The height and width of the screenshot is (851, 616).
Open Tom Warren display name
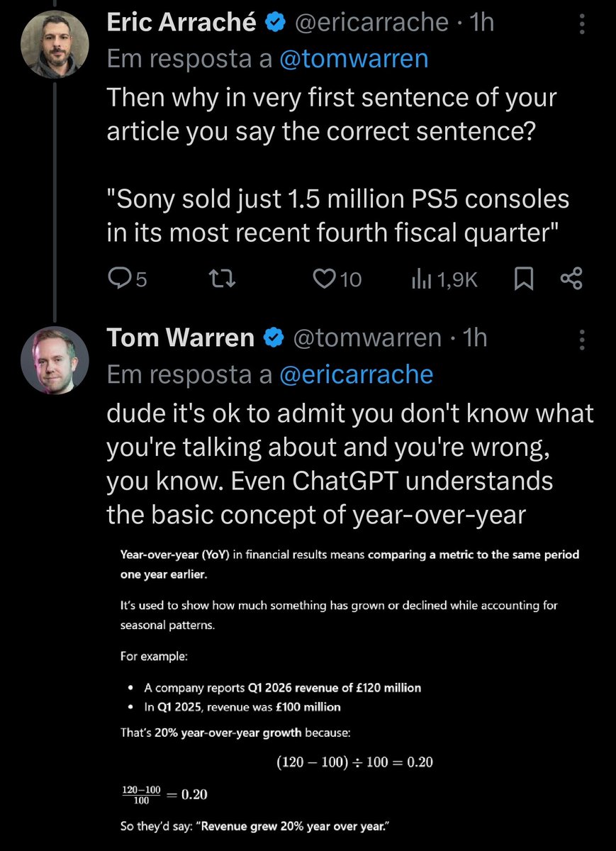tap(181, 338)
